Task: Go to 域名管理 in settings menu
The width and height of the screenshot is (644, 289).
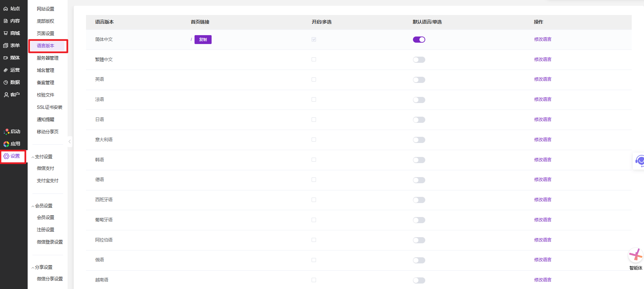Action: (x=45, y=70)
